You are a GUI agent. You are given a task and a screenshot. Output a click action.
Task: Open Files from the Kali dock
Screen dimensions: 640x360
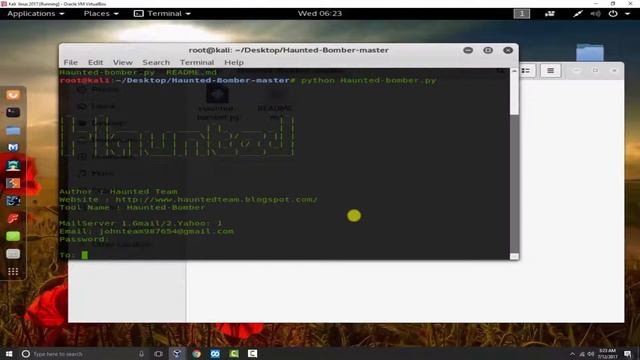pyautogui.click(x=13, y=130)
